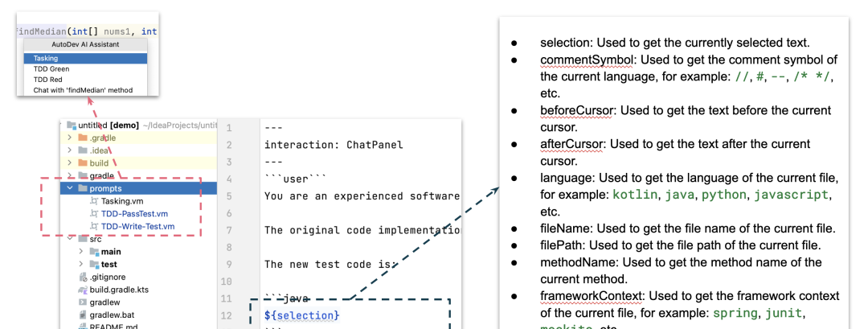Select the src folder label
The width and height of the screenshot is (868, 329).
coord(96,239)
